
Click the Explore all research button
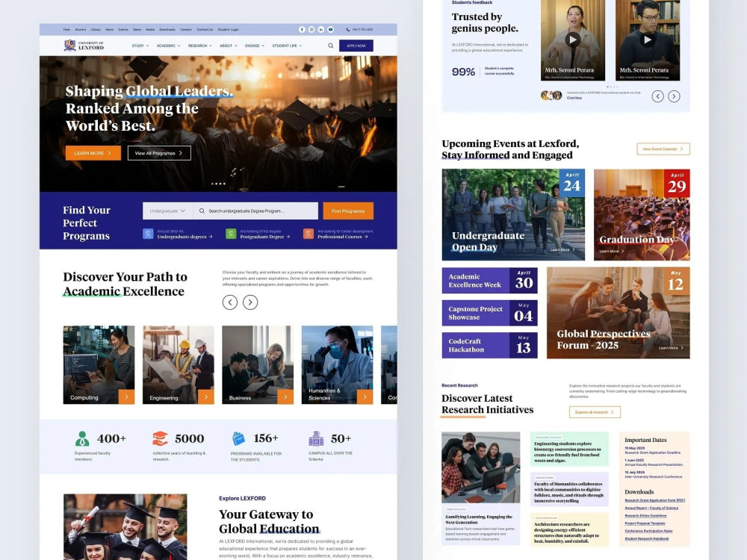click(x=595, y=412)
